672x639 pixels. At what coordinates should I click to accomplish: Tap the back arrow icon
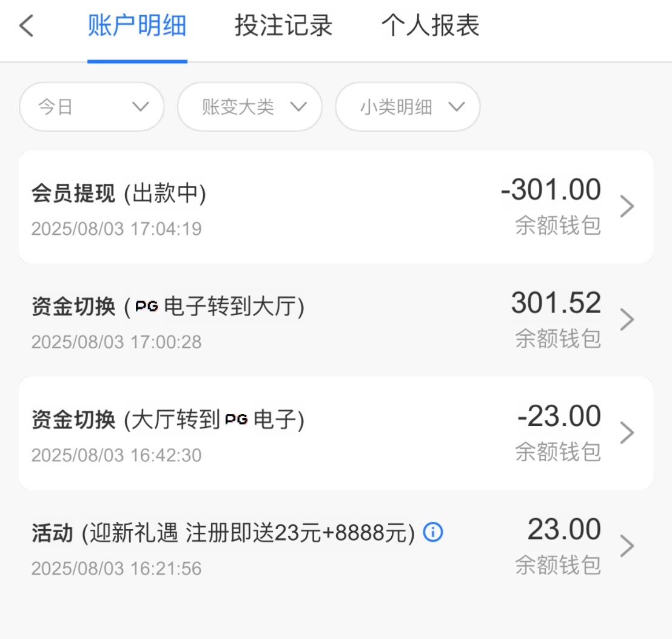pyautogui.click(x=27, y=27)
